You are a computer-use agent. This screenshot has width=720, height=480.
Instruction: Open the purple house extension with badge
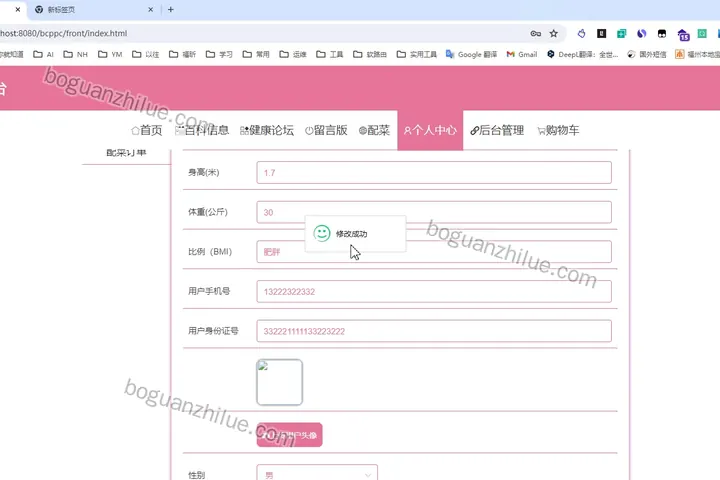pos(683,34)
